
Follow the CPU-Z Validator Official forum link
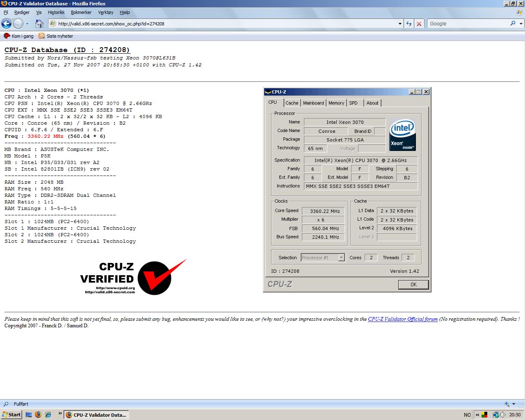(x=403, y=319)
